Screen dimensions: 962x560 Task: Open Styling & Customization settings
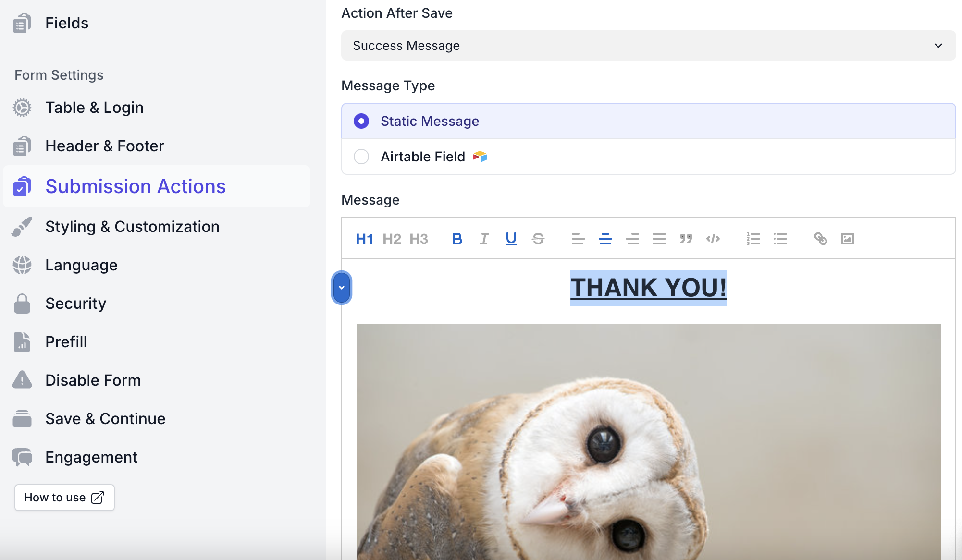[x=132, y=227]
